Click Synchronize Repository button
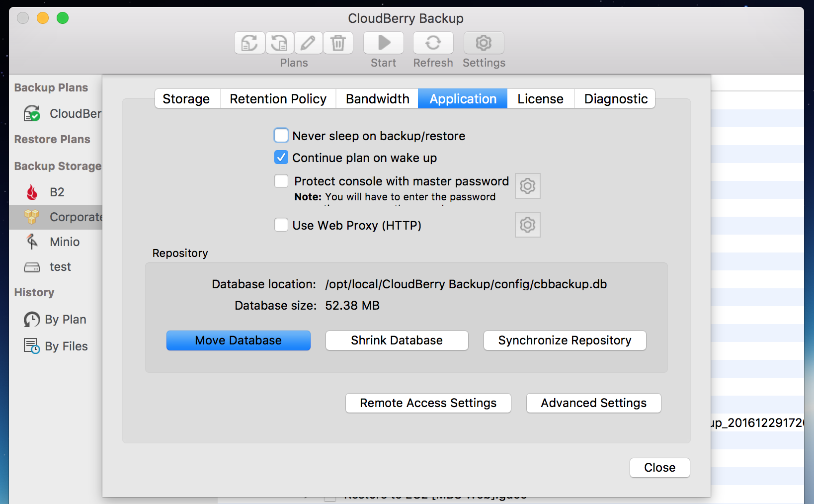Viewport: 814px width, 504px height. click(565, 340)
